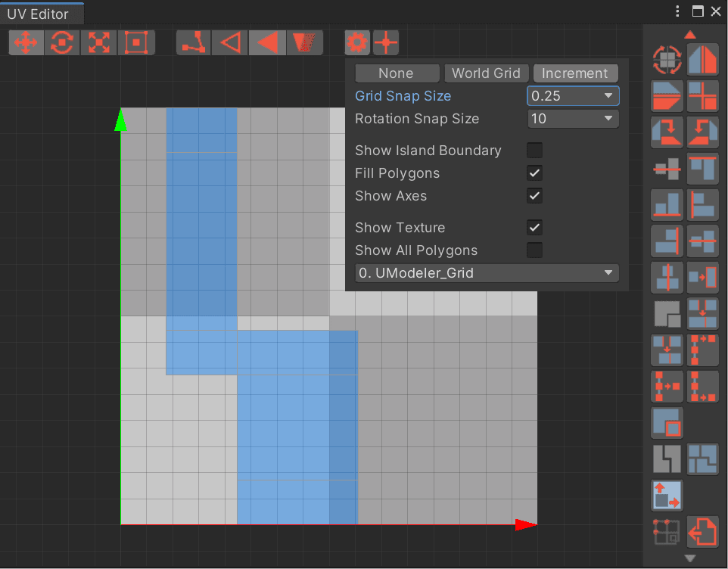Open the three-dot window menu
728x569 pixels.
(x=677, y=11)
